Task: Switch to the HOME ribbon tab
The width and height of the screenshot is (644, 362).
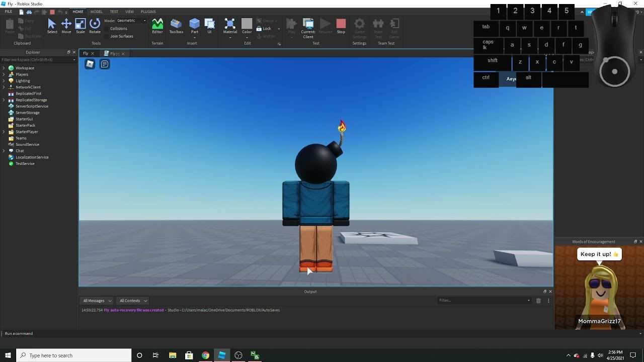Action: [78, 12]
